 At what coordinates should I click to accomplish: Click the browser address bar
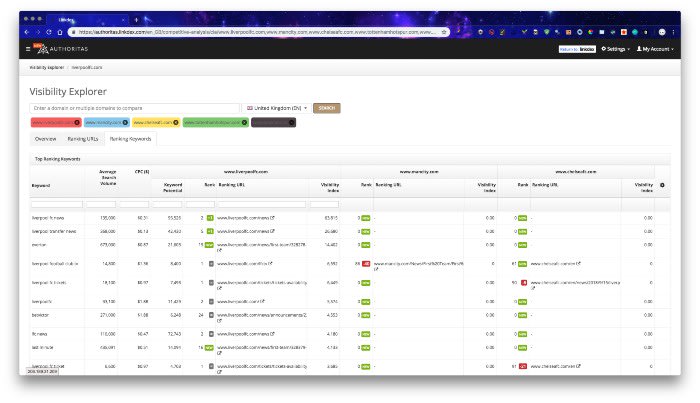coord(257,32)
